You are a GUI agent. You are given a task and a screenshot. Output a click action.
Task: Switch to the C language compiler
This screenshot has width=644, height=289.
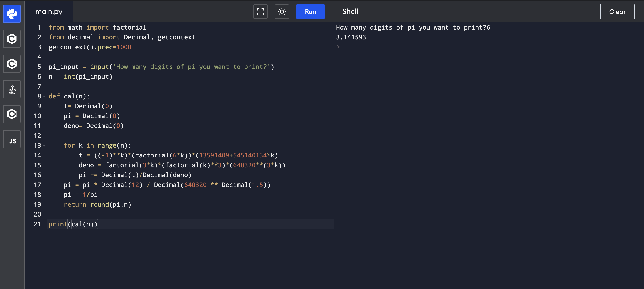tap(12, 39)
